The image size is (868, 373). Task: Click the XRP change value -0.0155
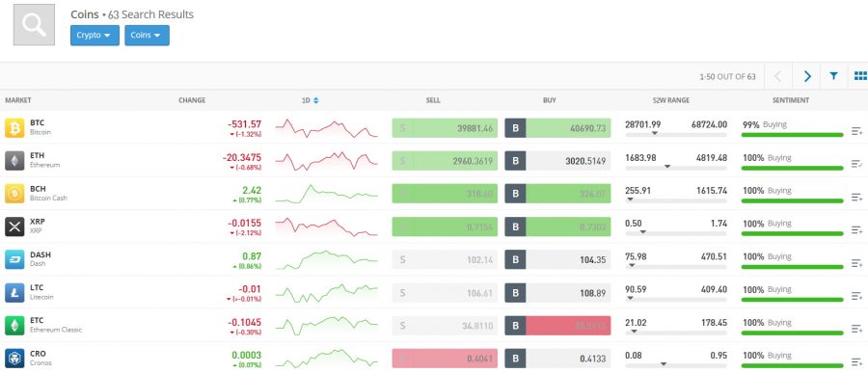[244, 224]
